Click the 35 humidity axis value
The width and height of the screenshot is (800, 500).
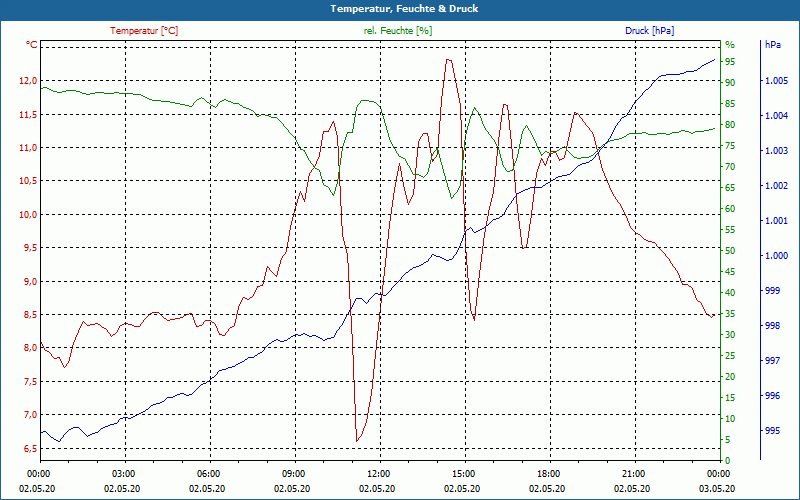click(x=730, y=314)
